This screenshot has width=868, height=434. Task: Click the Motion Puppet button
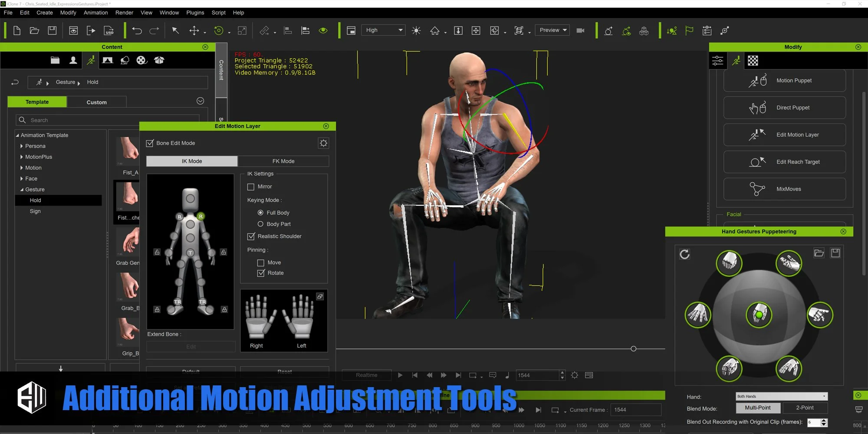coord(784,81)
